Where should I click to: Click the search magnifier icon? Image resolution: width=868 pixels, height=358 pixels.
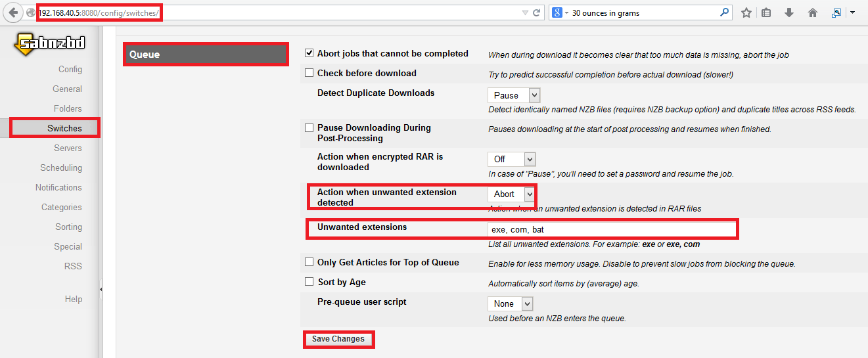pyautogui.click(x=724, y=12)
